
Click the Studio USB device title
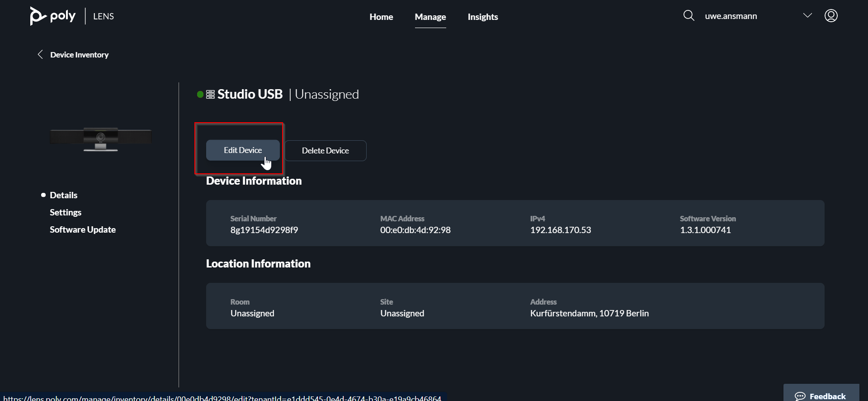pos(250,94)
